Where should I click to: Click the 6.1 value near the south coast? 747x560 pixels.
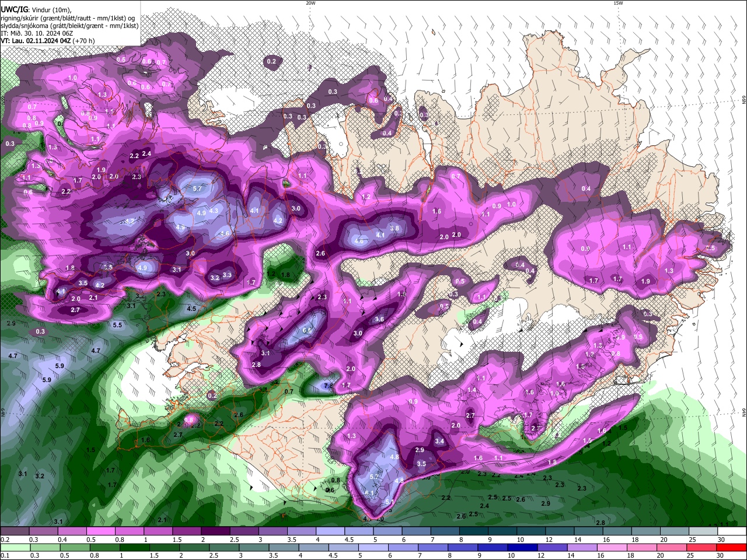(369, 493)
